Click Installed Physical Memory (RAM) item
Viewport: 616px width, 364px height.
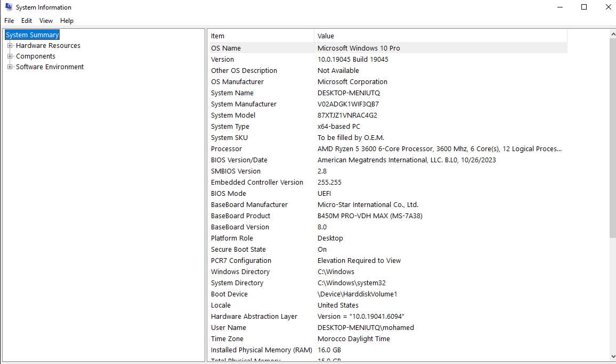[261, 350]
